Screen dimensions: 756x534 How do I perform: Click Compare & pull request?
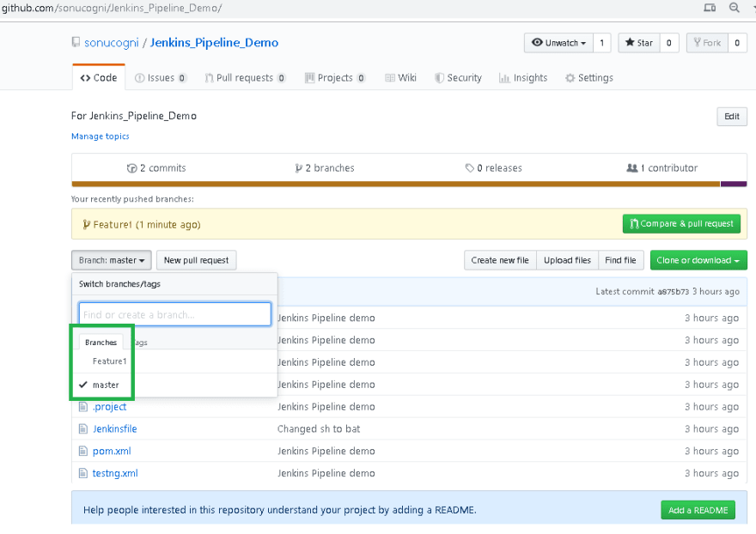(x=681, y=223)
